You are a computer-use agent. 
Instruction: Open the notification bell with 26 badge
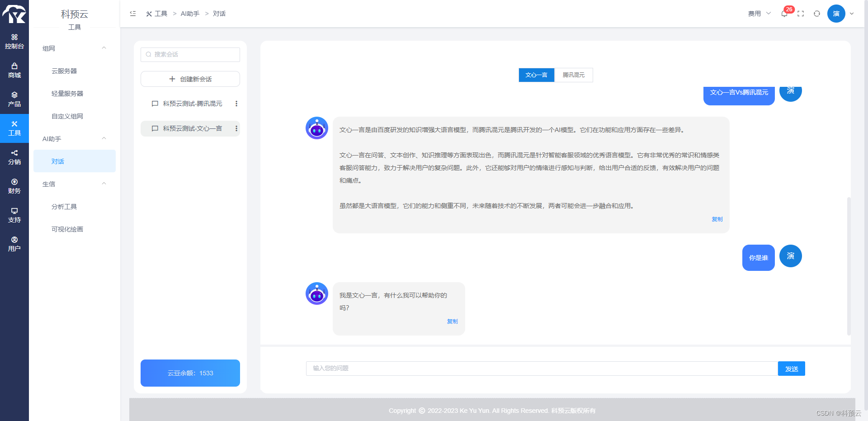[x=784, y=14]
